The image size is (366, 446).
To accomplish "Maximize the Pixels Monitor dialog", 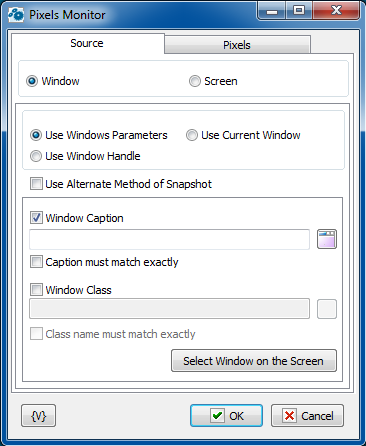I will click(x=299, y=11).
